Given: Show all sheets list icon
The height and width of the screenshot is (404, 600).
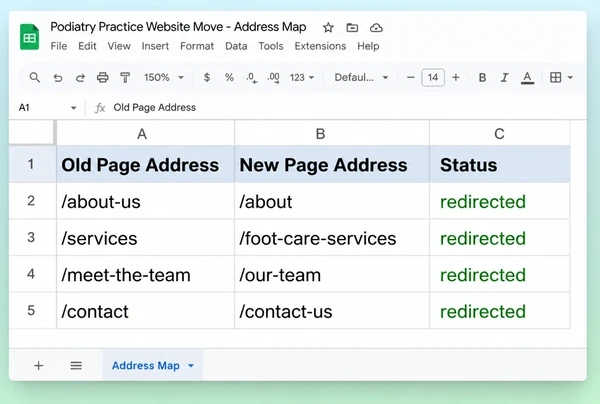Looking at the screenshot, I should [76, 366].
